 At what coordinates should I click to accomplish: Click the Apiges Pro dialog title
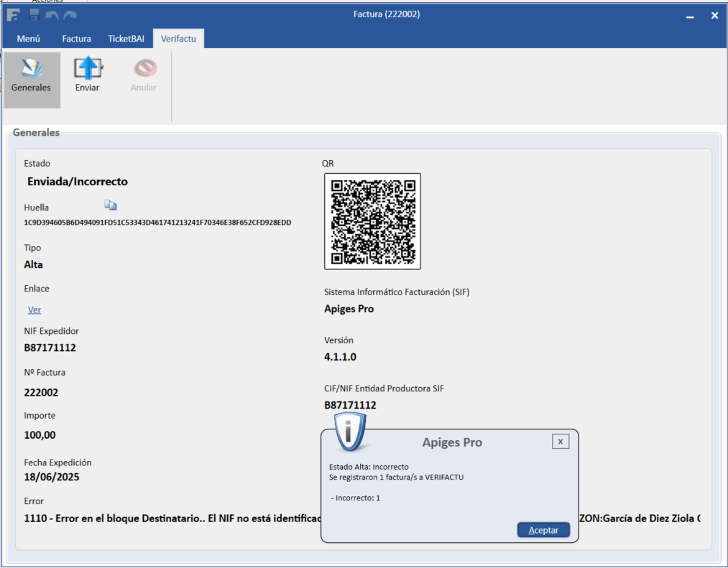point(452,443)
